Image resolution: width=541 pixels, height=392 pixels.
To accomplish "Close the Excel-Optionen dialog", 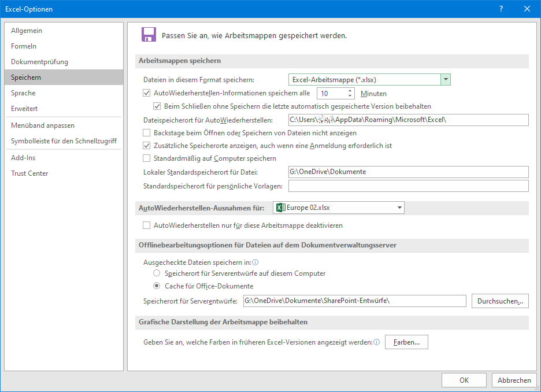I will click(x=527, y=9).
